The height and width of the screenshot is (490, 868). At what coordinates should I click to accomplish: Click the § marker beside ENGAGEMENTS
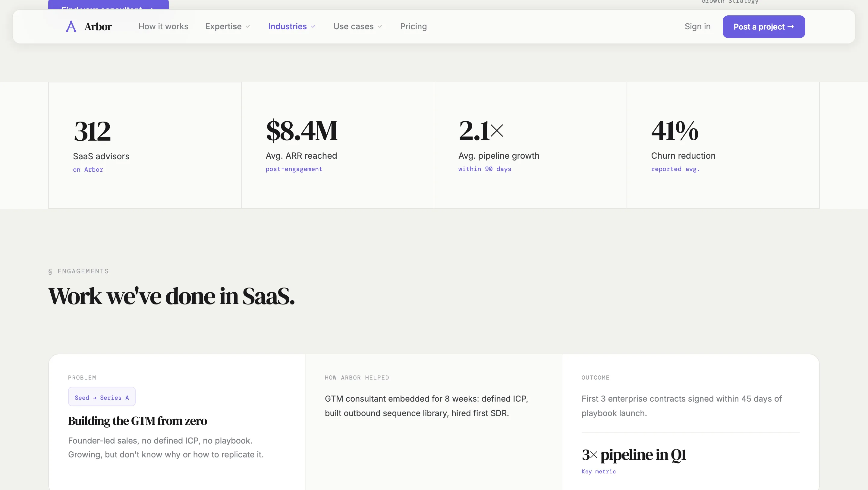50,271
